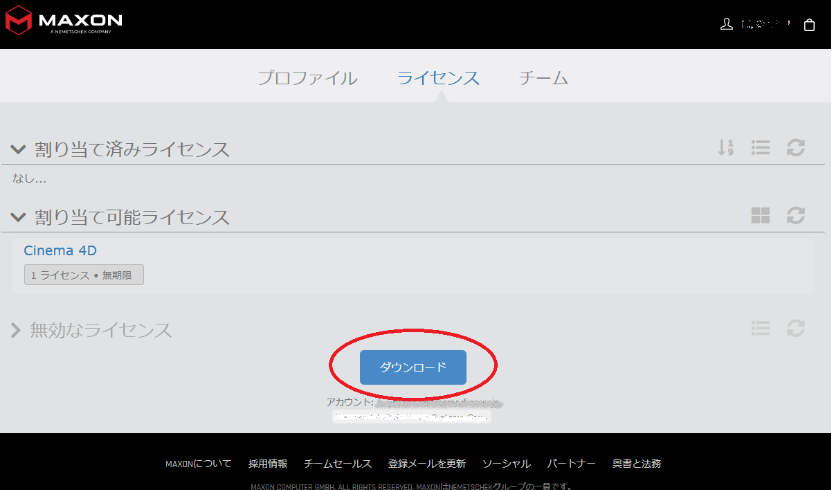Switch assignable licenses to grid view
The height and width of the screenshot is (490, 831).
(x=761, y=215)
